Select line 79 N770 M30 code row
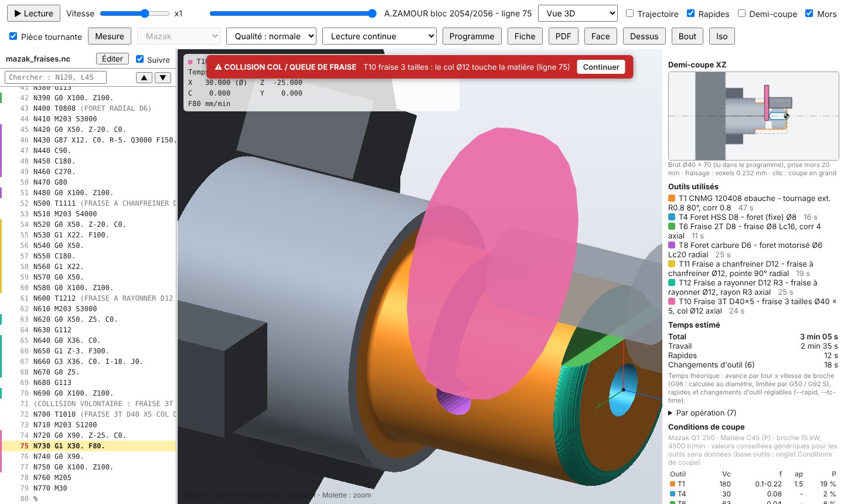 (x=88, y=488)
